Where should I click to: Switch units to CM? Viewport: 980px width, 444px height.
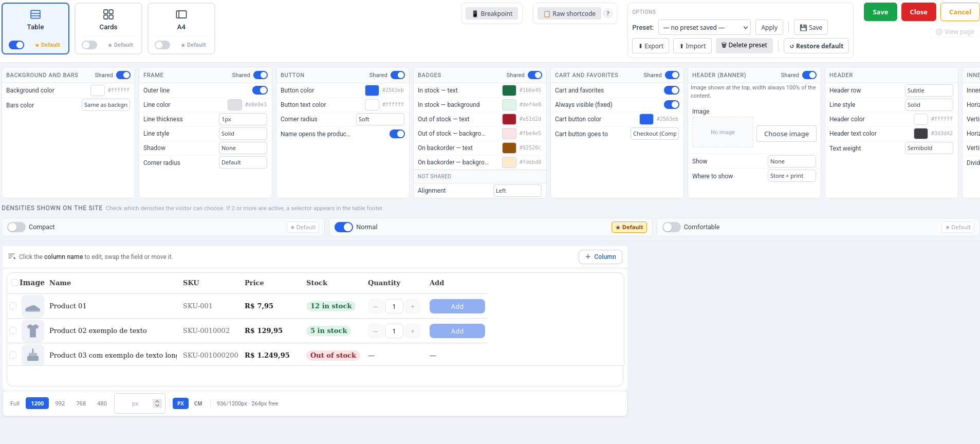pos(198,403)
